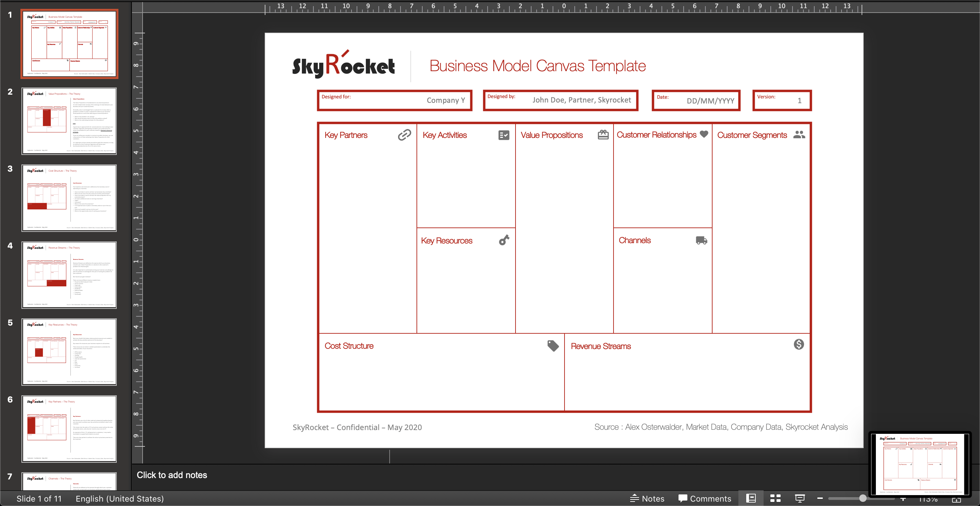The width and height of the screenshot is (980, 506).
Task: Switch to Slide Sorter view
Action: tap(775, 498)
